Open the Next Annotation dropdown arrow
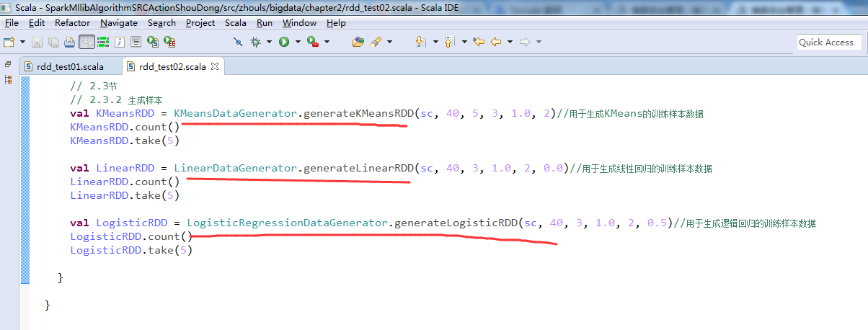 pos(435,43)
